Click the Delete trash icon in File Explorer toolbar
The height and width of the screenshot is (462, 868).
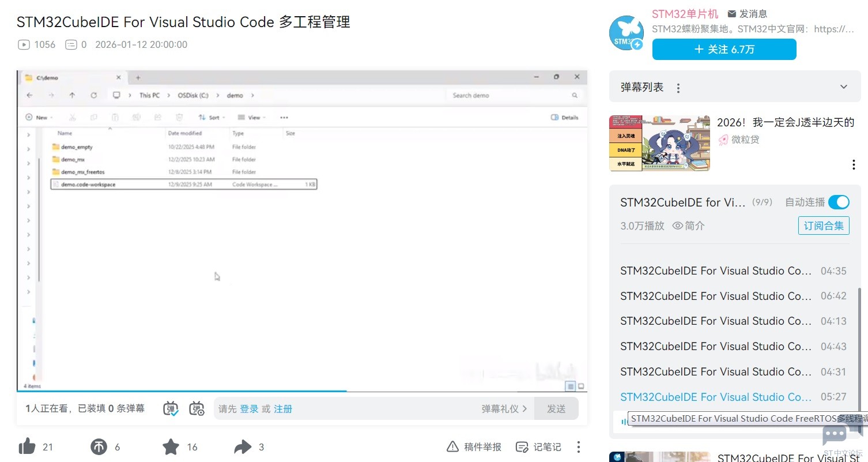[x=179, y=117]
